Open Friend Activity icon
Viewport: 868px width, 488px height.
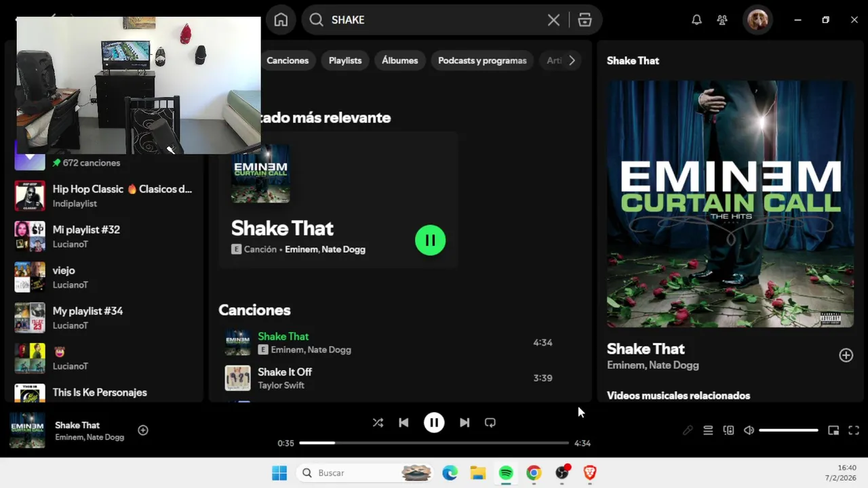pos(722,20)
